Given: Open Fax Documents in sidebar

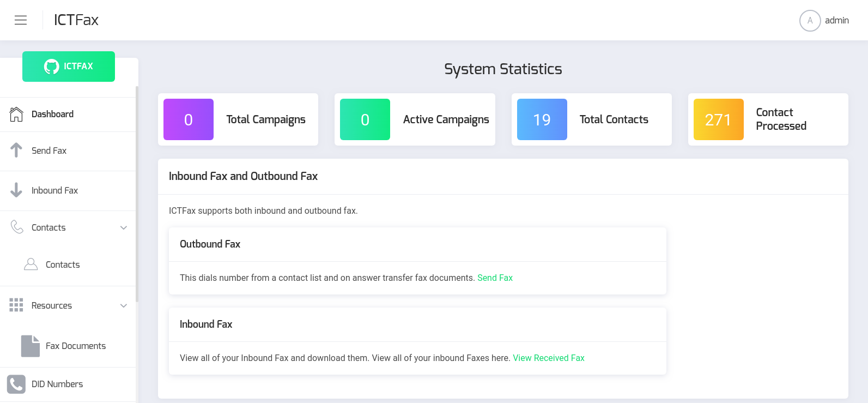Looking at the screenshot, I should coord(68,346).
